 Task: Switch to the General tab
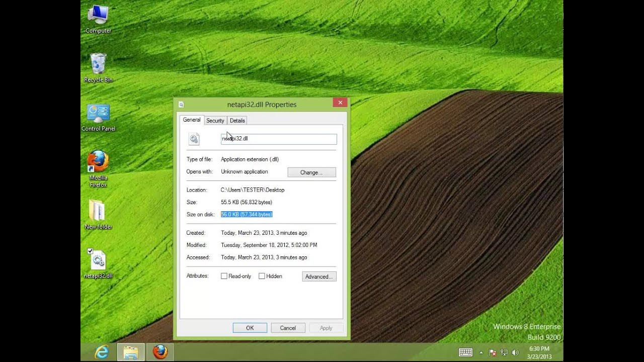tap(192, 120)
